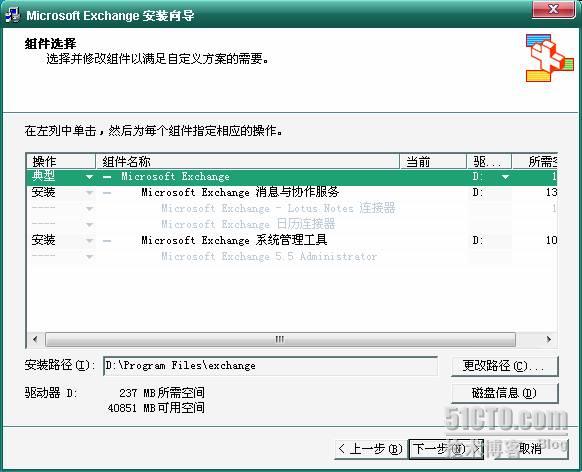
Task: Select the Lotus Notes 连接器 row
Action: click(292, 209)
